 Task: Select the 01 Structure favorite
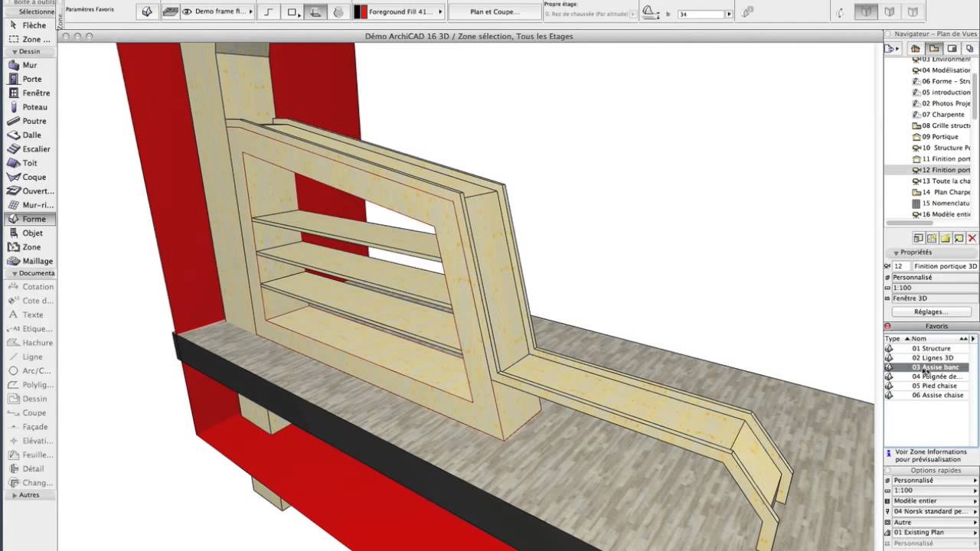[931, 348]
